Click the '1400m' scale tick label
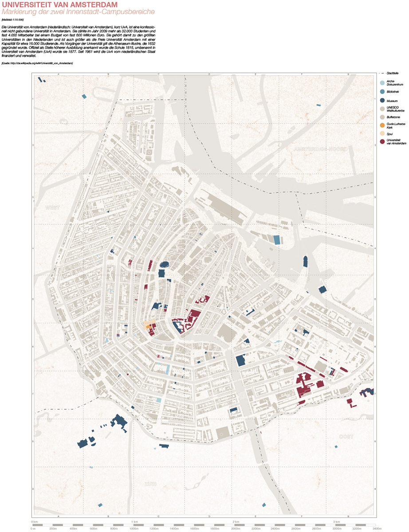The height and width of the screenshot is (532, 409). (x=174, y=529)
